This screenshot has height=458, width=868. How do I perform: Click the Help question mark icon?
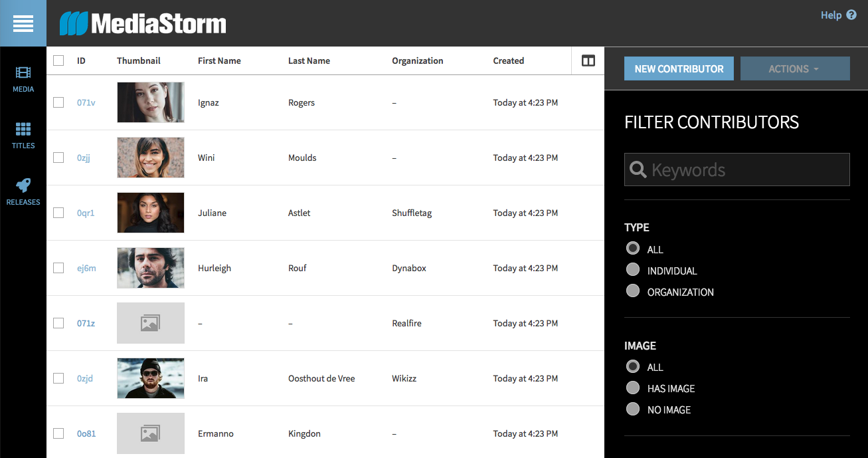click(851, 15)
